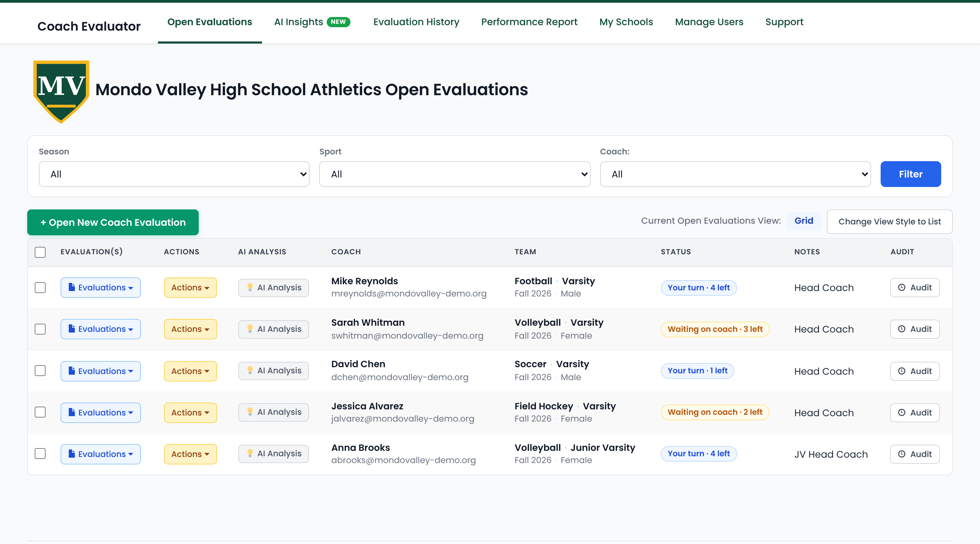
Task: Click the lightbulb icon in Sarah Whitman's AI Analysis
Action: (250, 329)
